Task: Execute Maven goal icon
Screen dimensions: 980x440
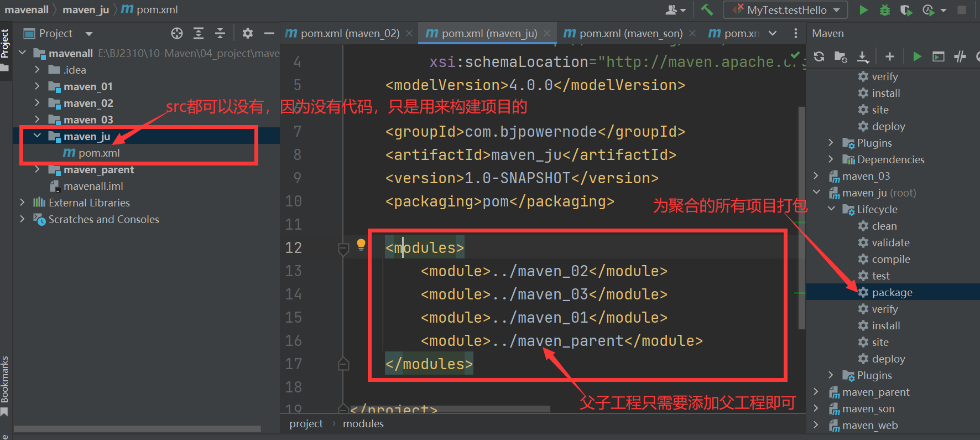Action: [939, 56]
